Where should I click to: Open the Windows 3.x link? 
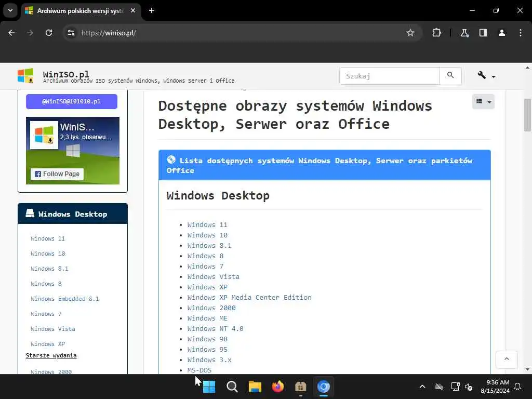point(209,360)
